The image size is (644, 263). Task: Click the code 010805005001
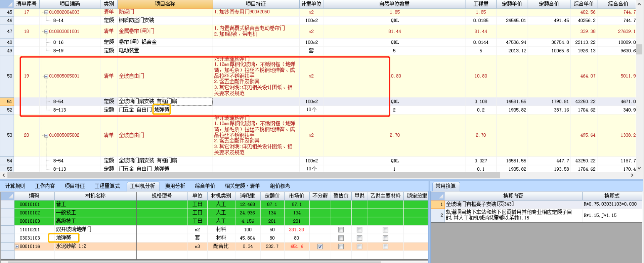click(x=64, y=76)
